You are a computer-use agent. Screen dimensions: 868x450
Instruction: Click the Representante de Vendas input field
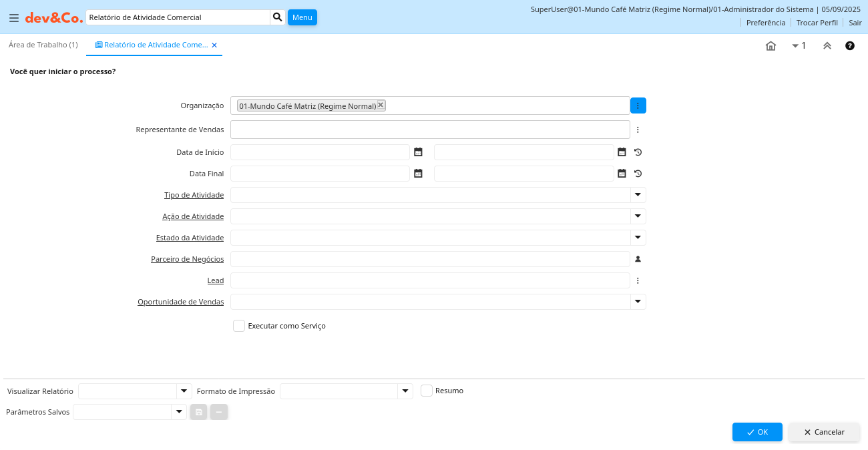430,130
